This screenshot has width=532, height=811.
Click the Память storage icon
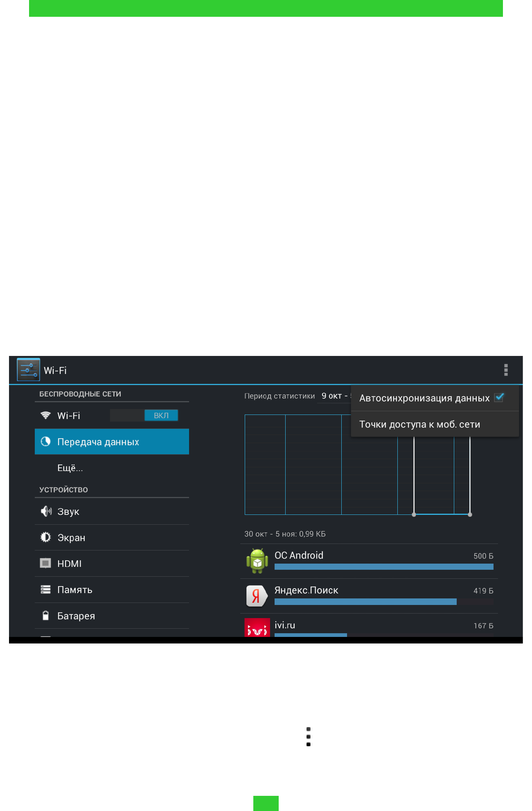[x=45, y=589]
